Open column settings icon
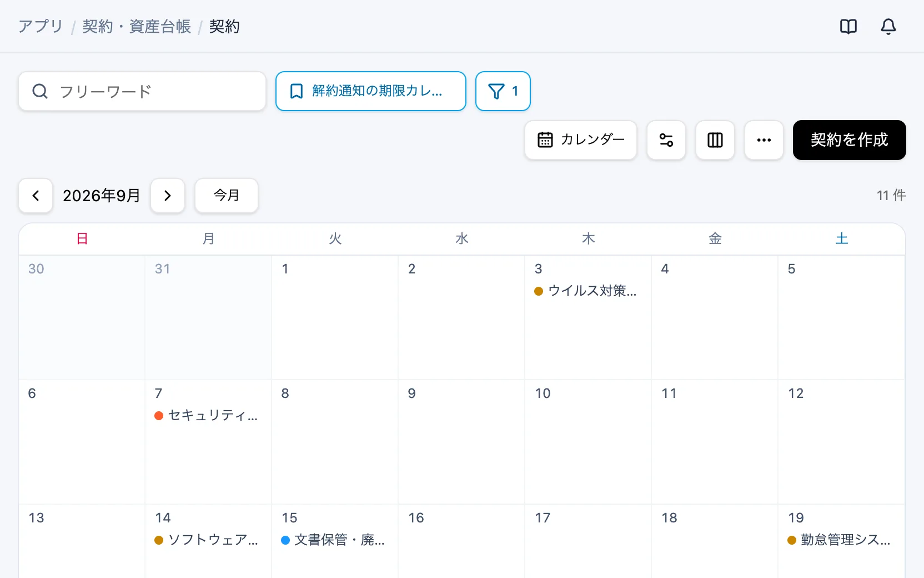Image resolution: width=924 pixels, height=578 pixels. click(715, 140)
